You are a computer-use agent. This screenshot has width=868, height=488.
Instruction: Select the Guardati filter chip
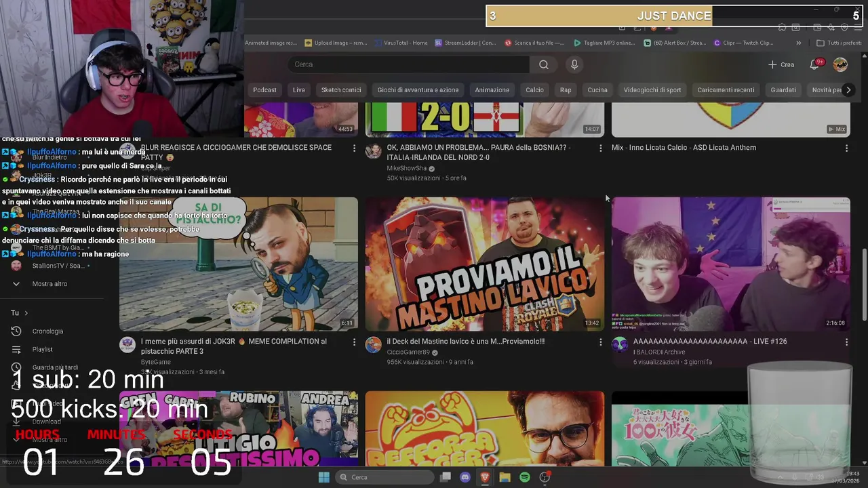[x=783, y=89]
